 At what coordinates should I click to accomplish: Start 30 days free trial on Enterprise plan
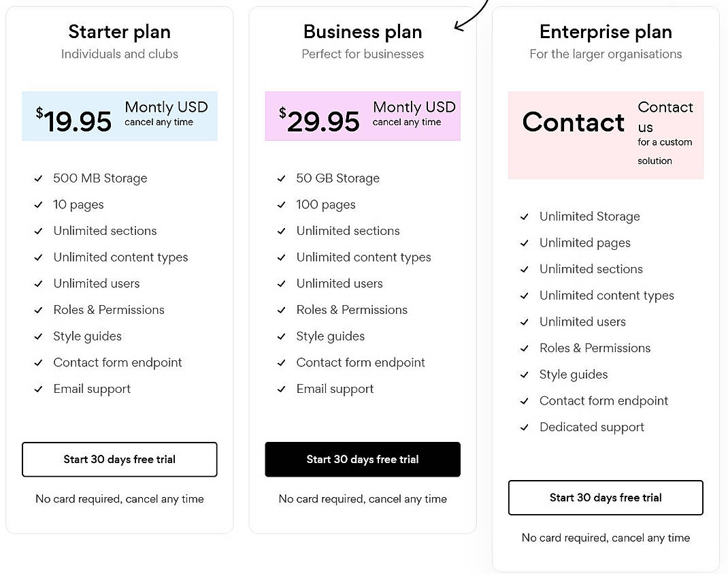coord(606,498)
